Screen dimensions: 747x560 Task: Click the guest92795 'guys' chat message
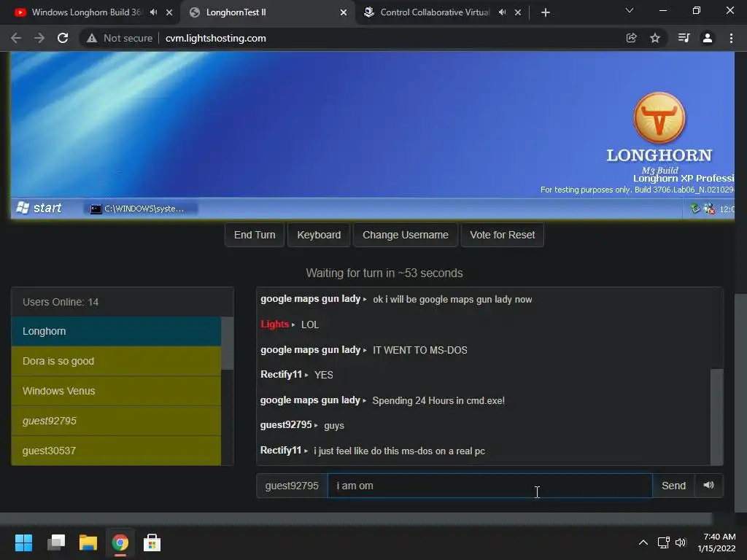coord(334,425)
